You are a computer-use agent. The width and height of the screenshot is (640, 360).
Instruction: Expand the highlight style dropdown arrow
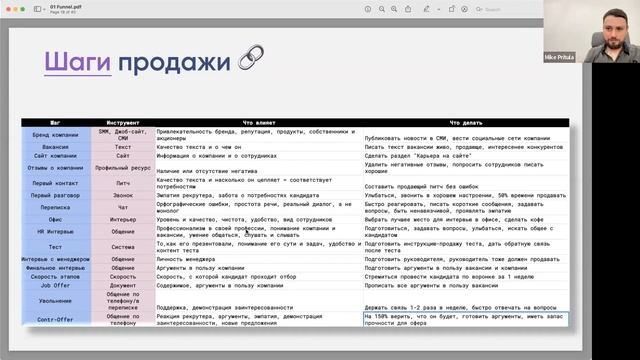438,9
